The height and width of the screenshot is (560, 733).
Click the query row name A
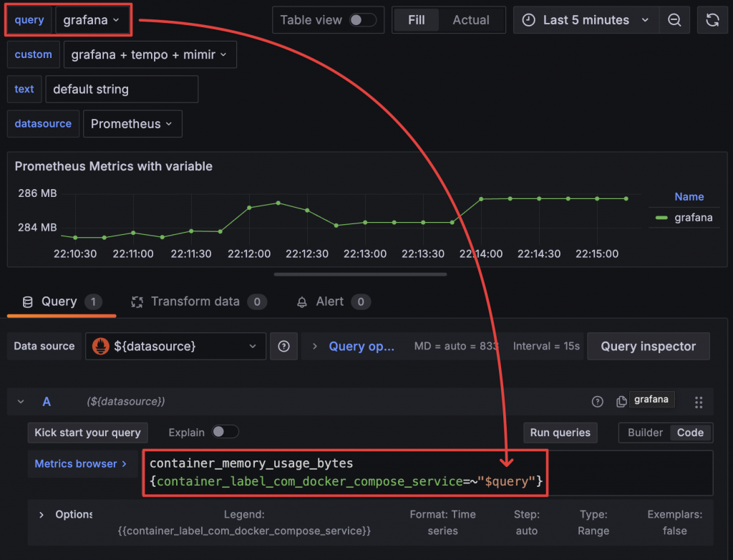click(x=47, y=402)
